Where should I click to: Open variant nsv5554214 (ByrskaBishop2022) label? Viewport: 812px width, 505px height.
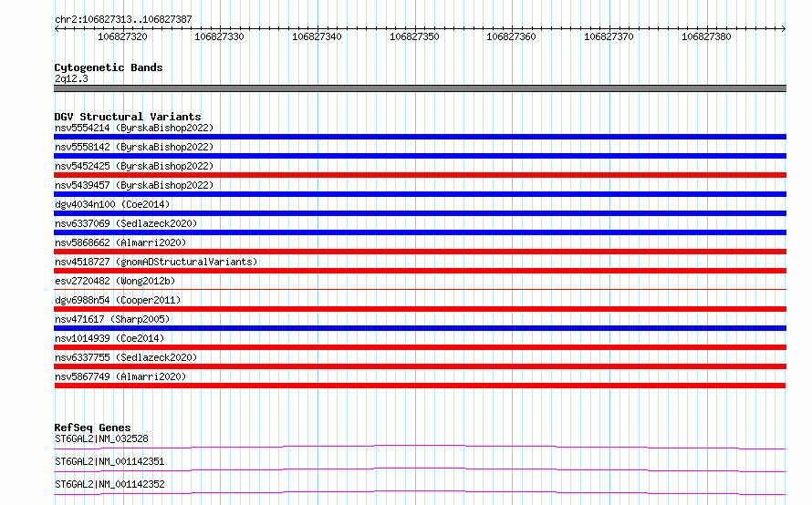point(134,128)
